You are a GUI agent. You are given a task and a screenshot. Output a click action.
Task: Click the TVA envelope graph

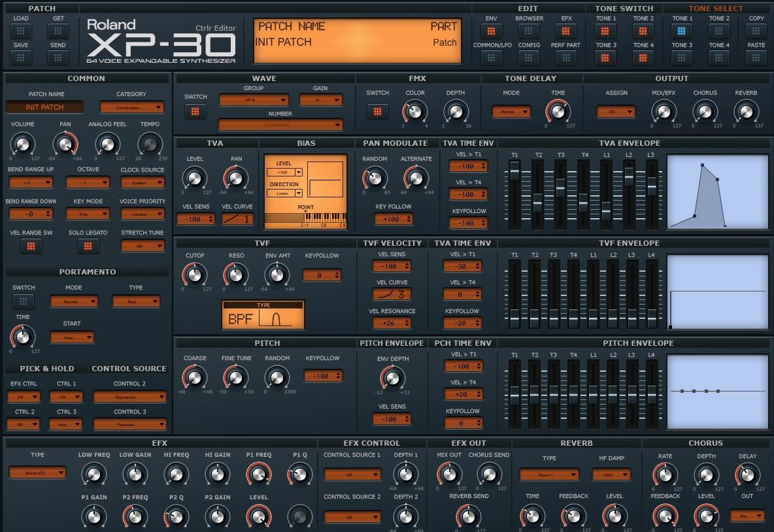[x=718, y=192]
